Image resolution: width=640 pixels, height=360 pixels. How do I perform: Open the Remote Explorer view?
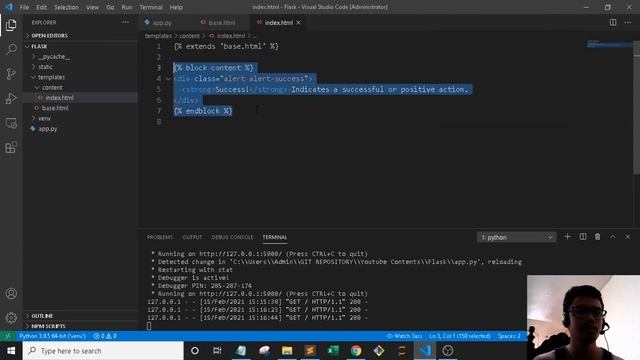(x=11, y=123)
